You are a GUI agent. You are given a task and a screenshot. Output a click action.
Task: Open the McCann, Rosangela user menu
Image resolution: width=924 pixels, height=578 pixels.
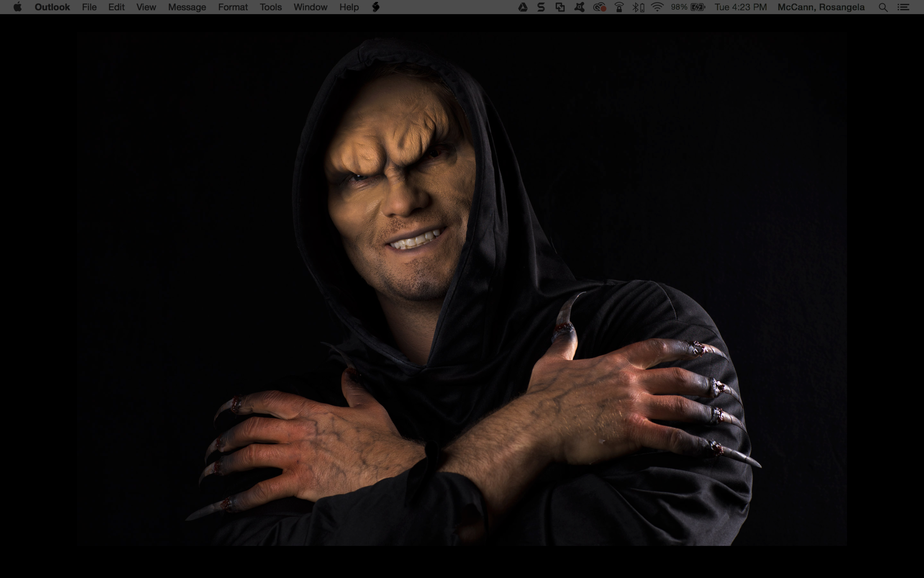(821, 7)
